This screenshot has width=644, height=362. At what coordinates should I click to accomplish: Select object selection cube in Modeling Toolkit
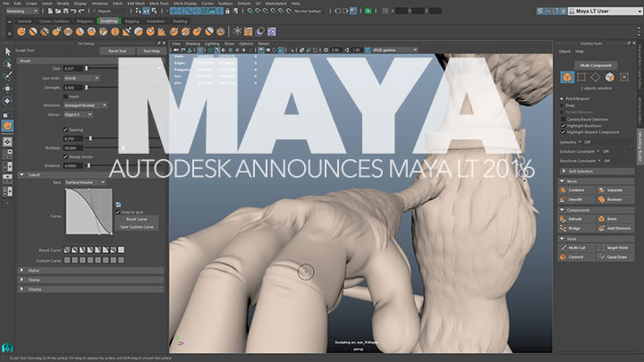point(567,77)
